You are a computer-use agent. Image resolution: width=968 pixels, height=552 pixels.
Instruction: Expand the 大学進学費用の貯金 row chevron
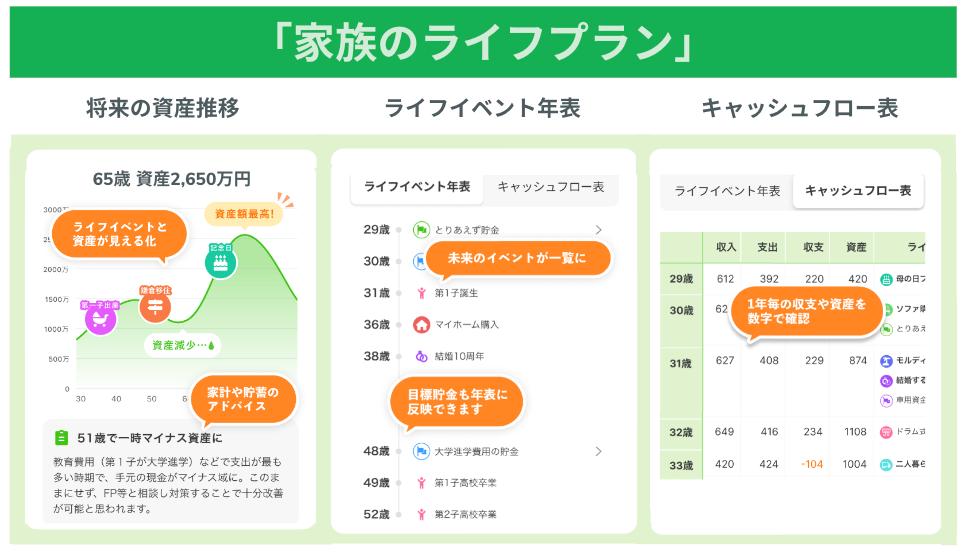(598, 451)
